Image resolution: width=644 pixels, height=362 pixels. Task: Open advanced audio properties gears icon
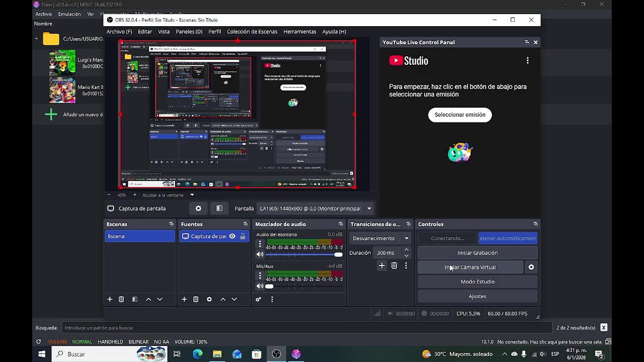(259, 299)
